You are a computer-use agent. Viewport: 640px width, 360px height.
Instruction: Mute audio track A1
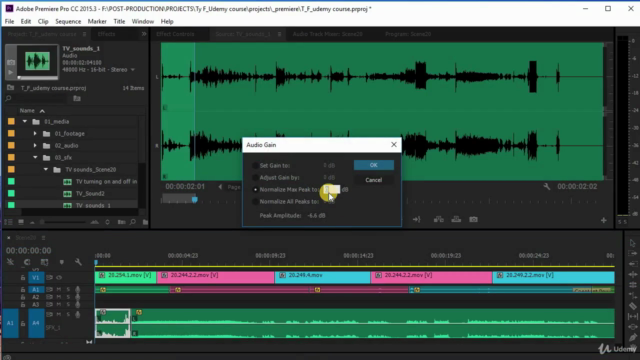[x=59, y=289]
